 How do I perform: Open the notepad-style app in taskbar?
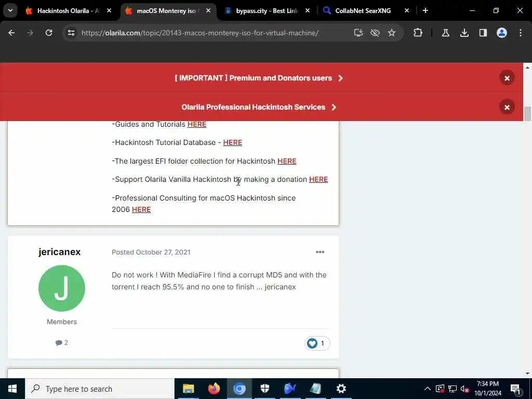[315, 389]
